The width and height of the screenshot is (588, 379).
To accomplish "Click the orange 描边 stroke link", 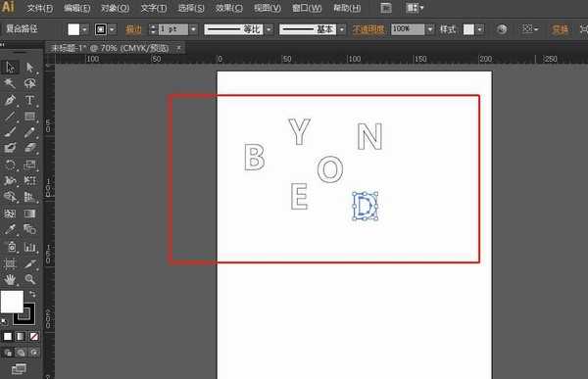I will [x=133, y=29].
